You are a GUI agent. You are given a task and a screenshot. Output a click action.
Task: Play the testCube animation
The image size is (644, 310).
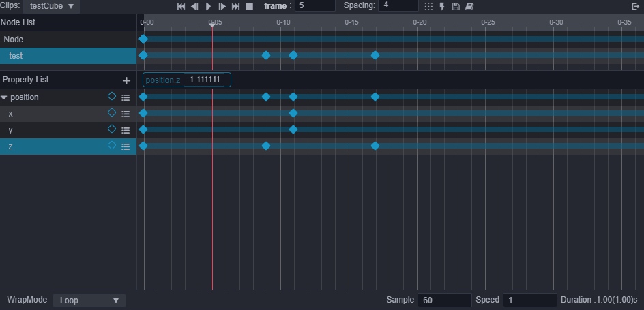coord(208,6)
